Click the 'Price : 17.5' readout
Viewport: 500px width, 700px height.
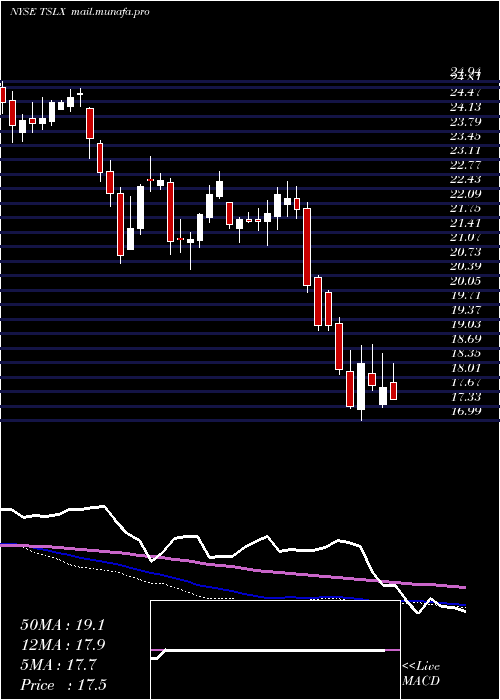(63, 686)
